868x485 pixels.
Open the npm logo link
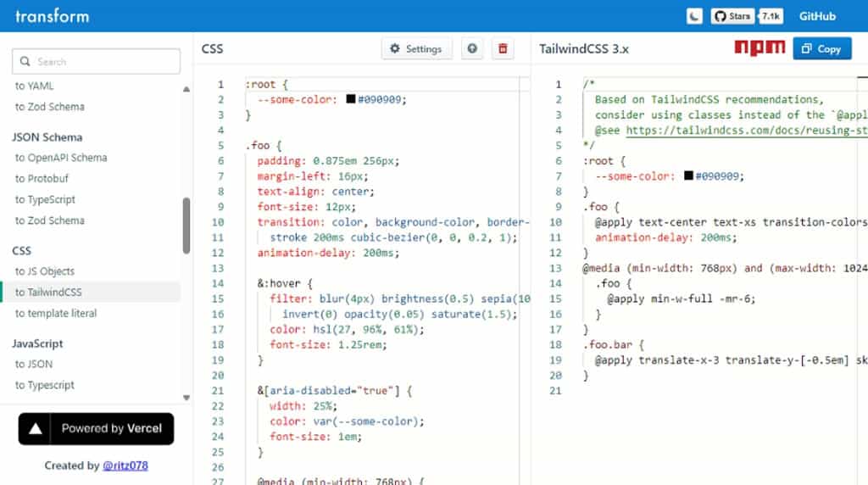pyautogui.click(x=759, y=48)
